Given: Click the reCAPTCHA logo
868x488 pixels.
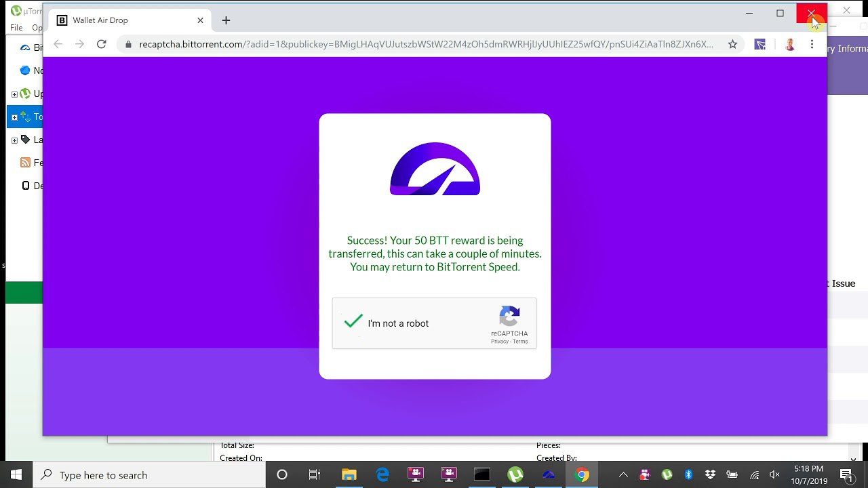Looking at the screenshot, I should pos(509,317).
